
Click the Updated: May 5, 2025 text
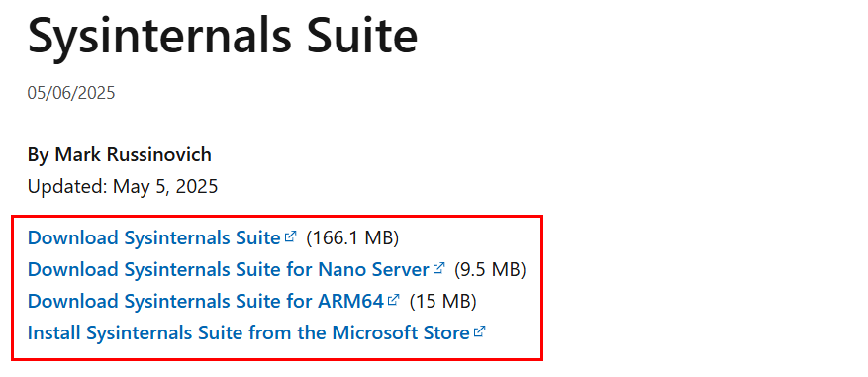coord(123,187)
